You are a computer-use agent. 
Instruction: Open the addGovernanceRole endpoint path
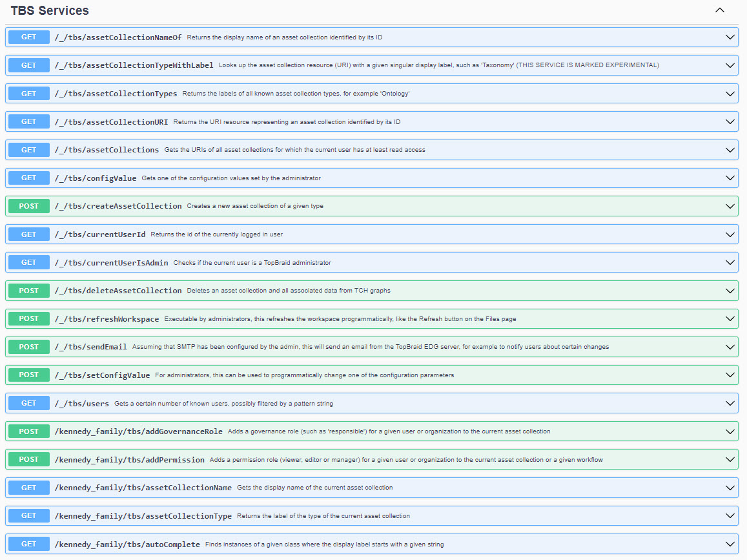[138, 431]
